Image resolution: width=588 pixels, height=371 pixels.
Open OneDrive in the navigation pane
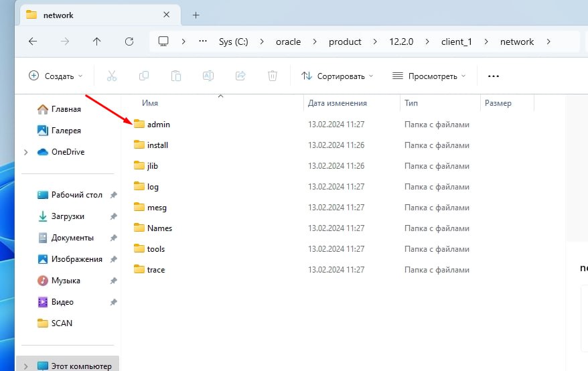click(x=61, y=152)
